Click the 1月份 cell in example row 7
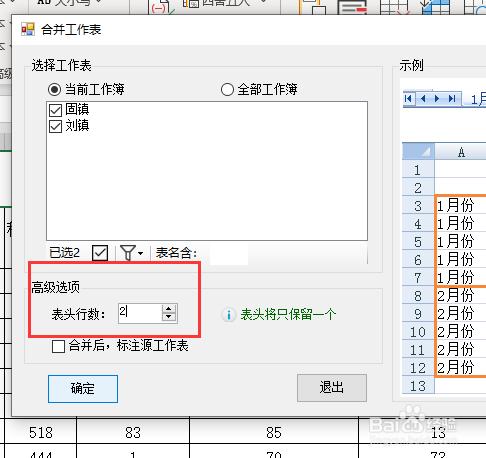486x458 pixels. (x=461, y=277)
